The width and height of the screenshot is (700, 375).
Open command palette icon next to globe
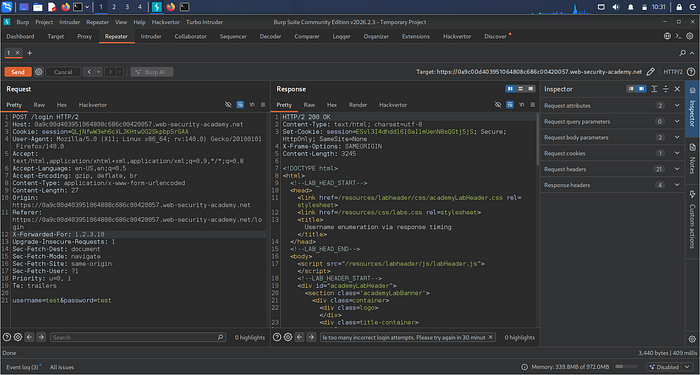click(679, 36)
